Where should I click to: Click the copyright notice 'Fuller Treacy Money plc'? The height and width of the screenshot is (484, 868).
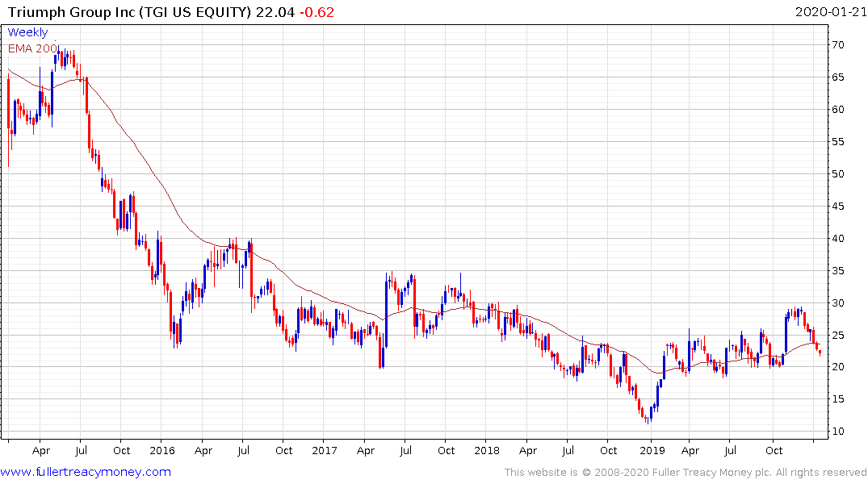click(x=711, y=473)
